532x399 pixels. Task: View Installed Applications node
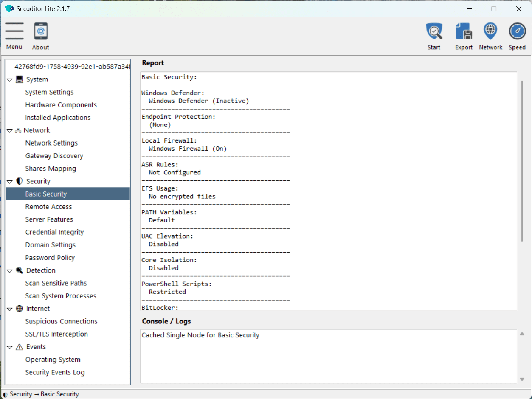58,118
